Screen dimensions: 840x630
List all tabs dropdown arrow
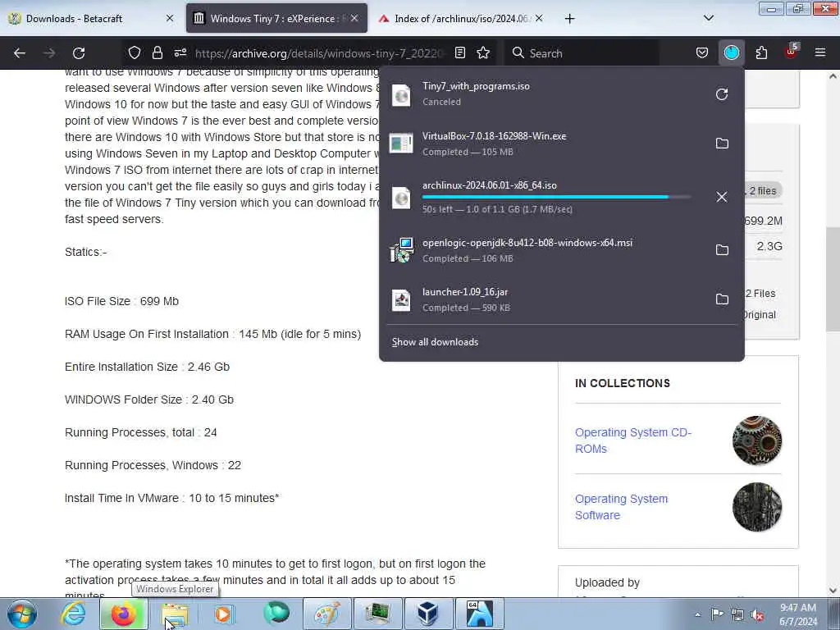(x=708, y=18)
